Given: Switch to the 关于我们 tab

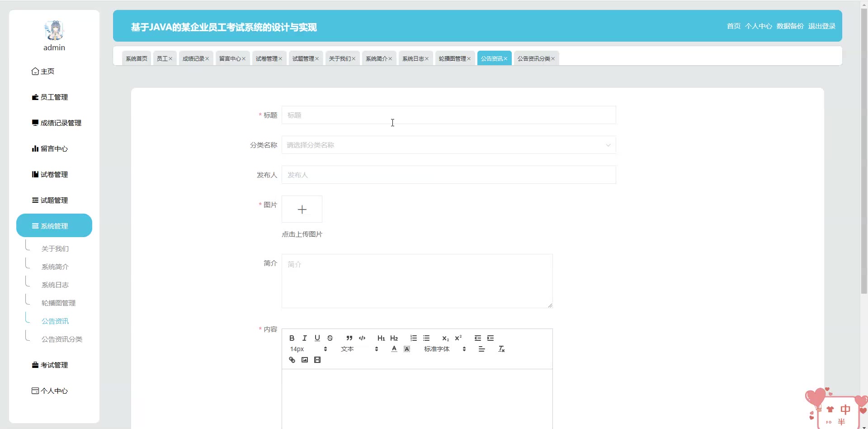Looking at the screenshot, I should point(340,58).
